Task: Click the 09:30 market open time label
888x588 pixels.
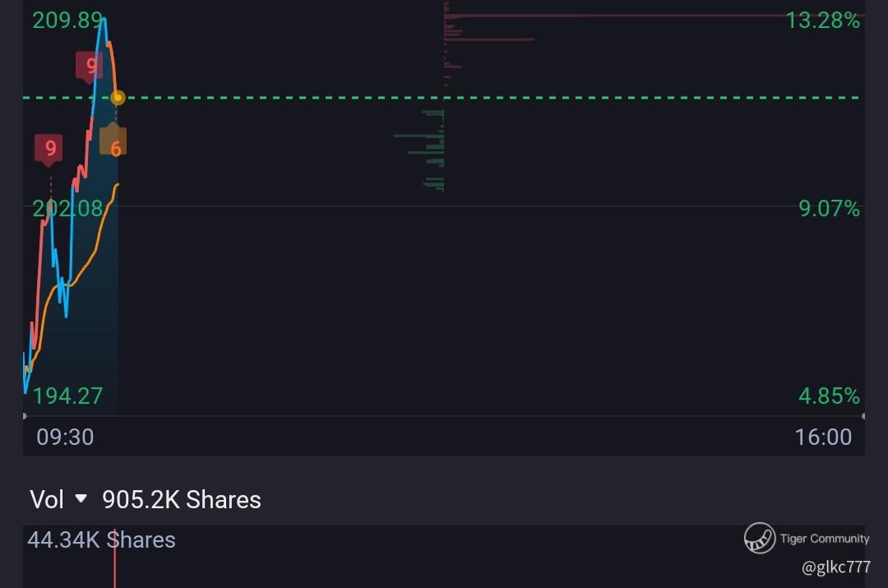Action: [65, 437]
